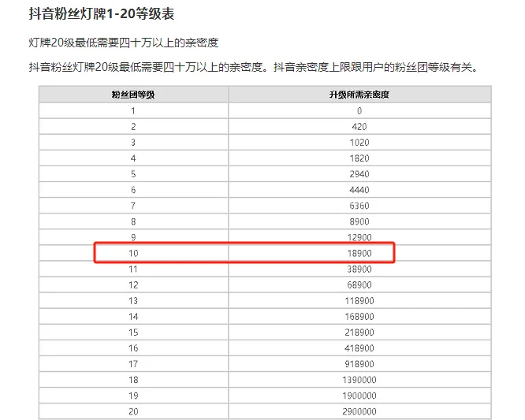525x420 pixels.
Task: Click the level cell 6
Action: point(133,190)
